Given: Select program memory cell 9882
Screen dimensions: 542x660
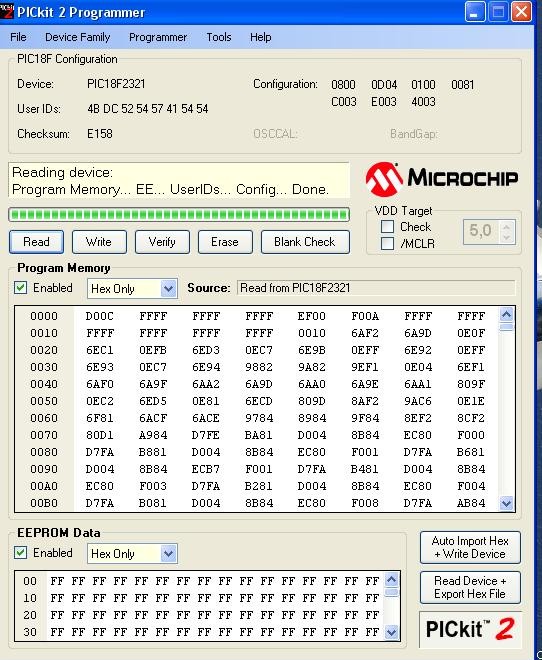Looking at the screenshot, I should (x=259, y=367).
